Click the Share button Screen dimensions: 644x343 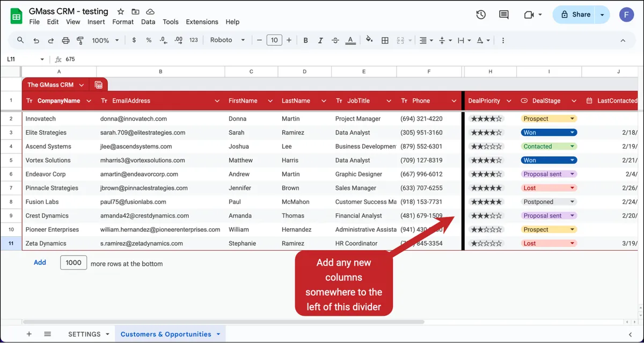click(x=575, y=14)
